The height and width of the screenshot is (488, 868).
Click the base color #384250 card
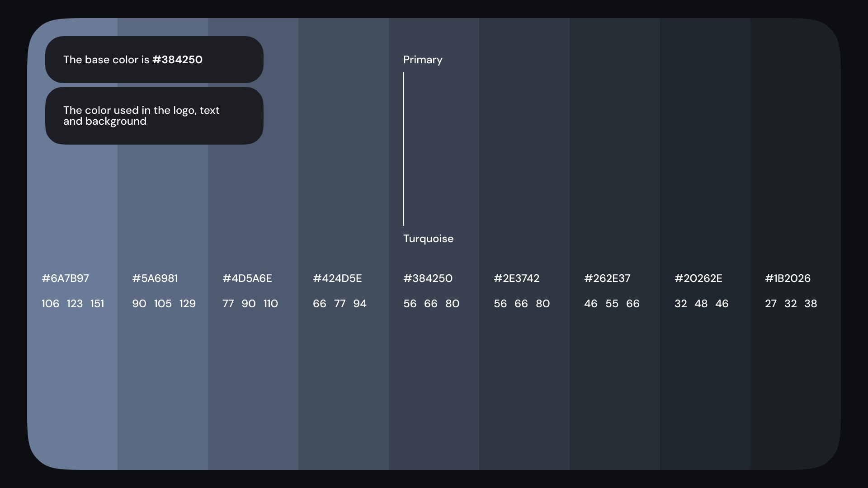click(154, 60)
